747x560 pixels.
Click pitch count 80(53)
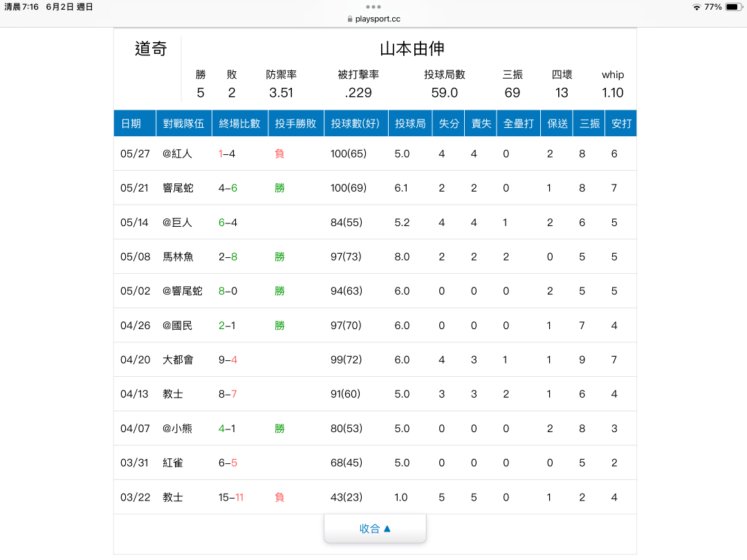(347, 429)
